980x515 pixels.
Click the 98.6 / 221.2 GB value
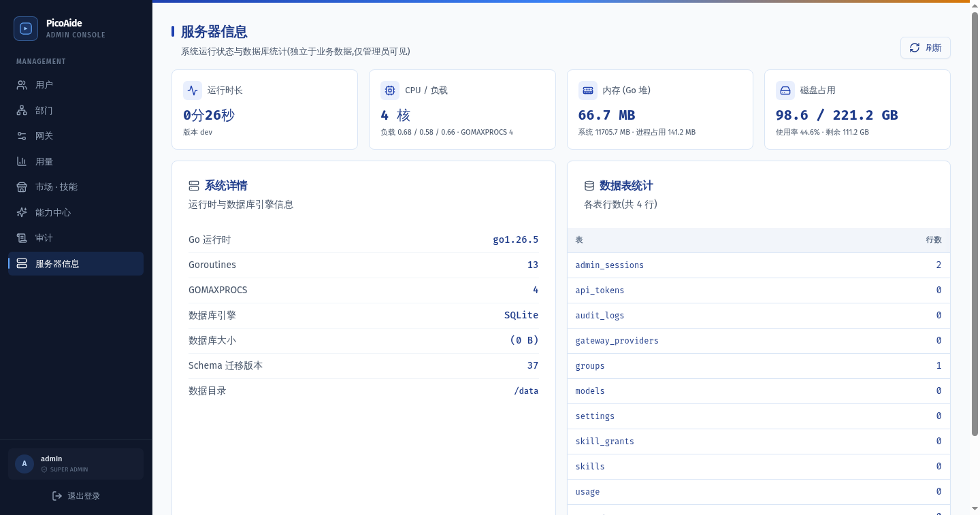[837, 115]
